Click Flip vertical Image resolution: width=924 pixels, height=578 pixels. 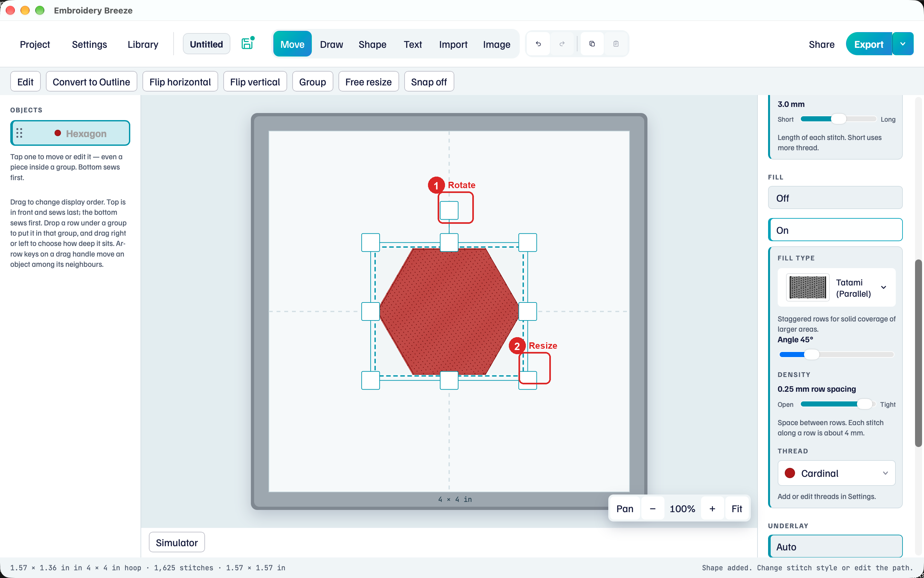pyautogui.click(x=255, y=82)
